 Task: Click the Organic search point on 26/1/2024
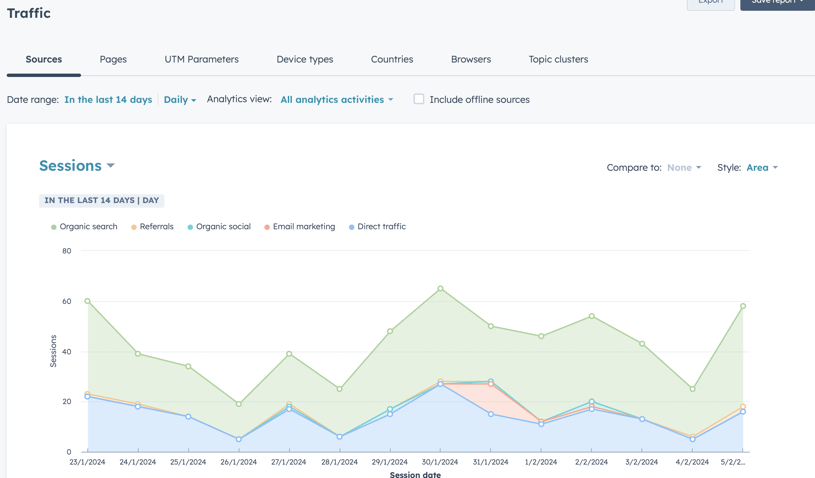click(239, 404)
